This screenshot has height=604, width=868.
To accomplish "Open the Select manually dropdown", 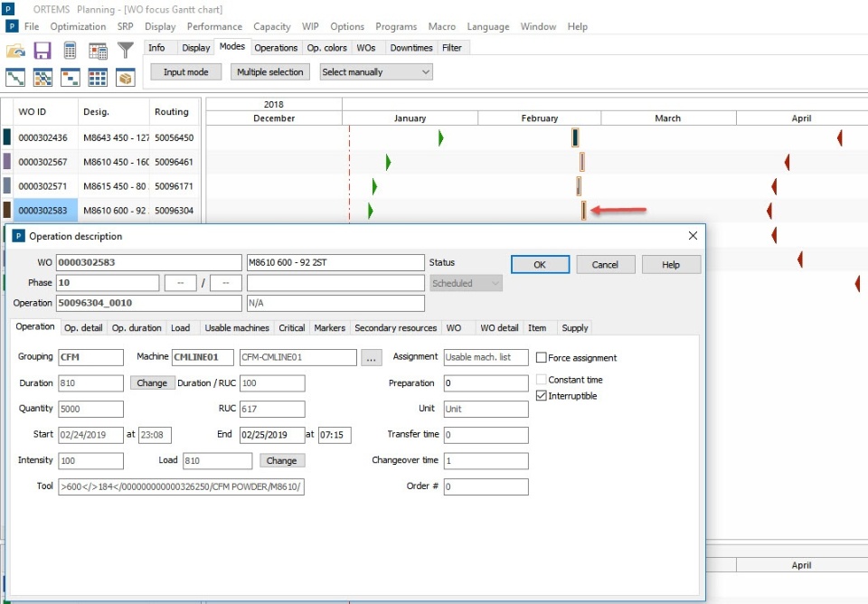I will pos(376,72).
